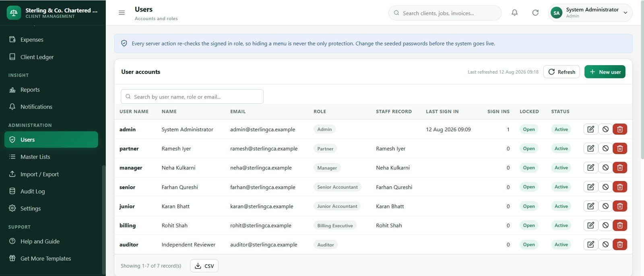Image resolution: width=644 pixels, height=276 pixels.
Task: Click the Active status badge for junior
Action: 561,206
